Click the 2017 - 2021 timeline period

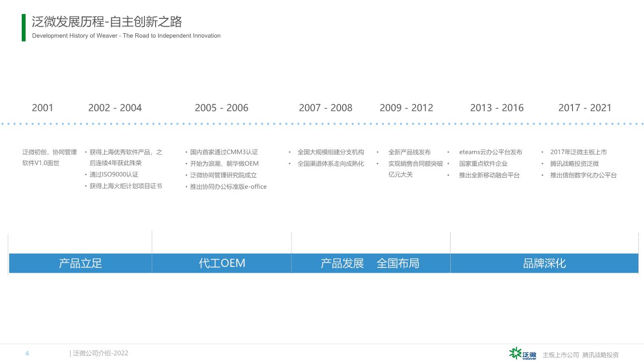[585, 108]
